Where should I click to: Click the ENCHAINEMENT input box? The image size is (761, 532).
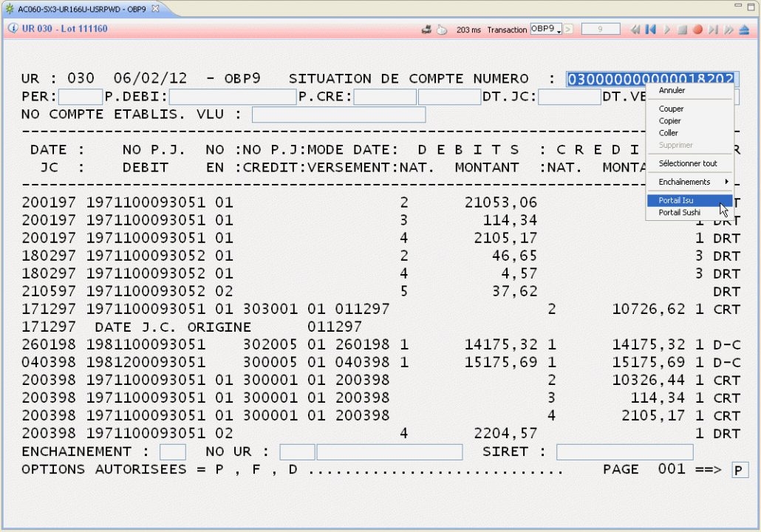[x=173, y=452]
